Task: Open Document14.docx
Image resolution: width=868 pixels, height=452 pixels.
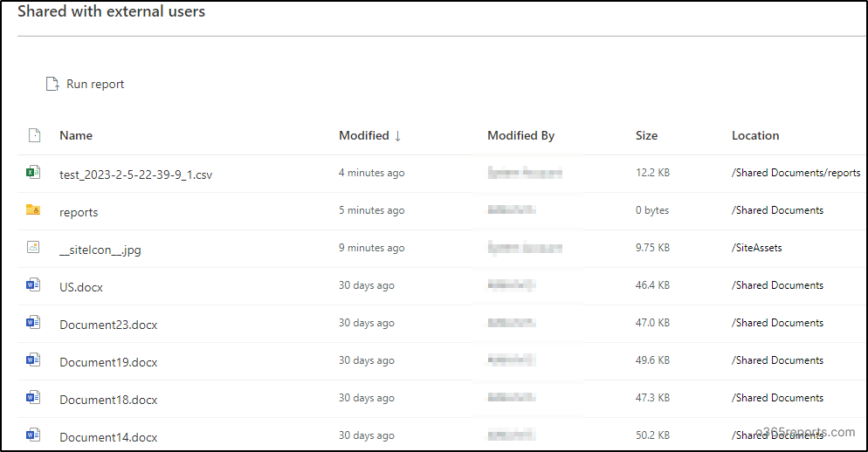Action: click(x=108, y=437)
